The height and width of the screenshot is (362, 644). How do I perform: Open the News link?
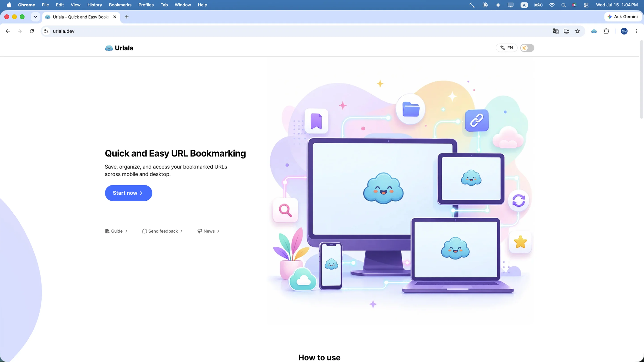pyautogui.click(x=208, y=231)
